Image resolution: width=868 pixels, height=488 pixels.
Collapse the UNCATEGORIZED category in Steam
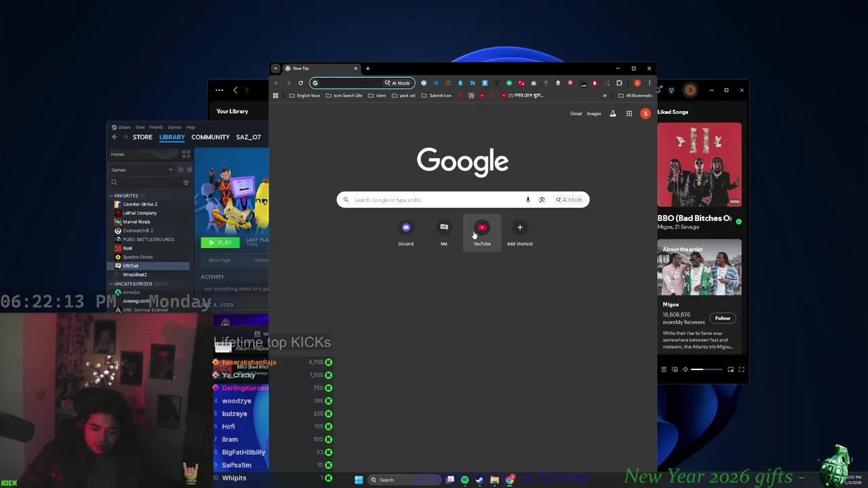pos(111,284)
